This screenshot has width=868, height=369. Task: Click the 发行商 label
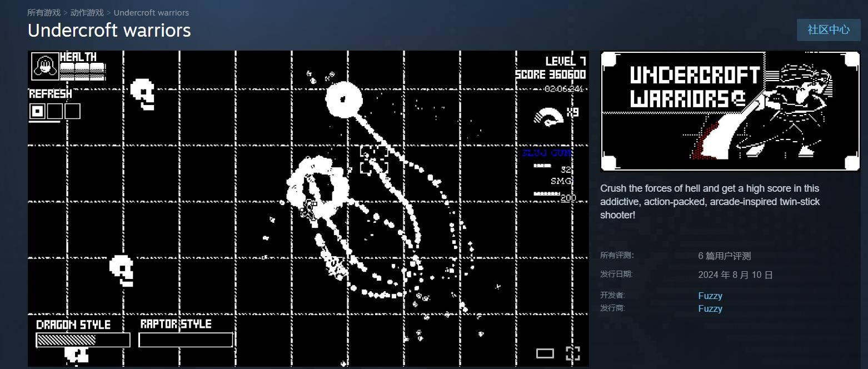612,308
